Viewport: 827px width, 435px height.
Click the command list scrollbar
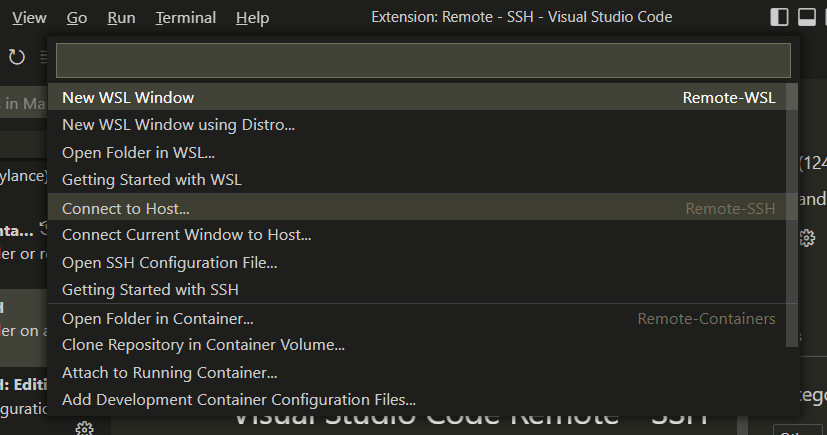pos(792,215)
